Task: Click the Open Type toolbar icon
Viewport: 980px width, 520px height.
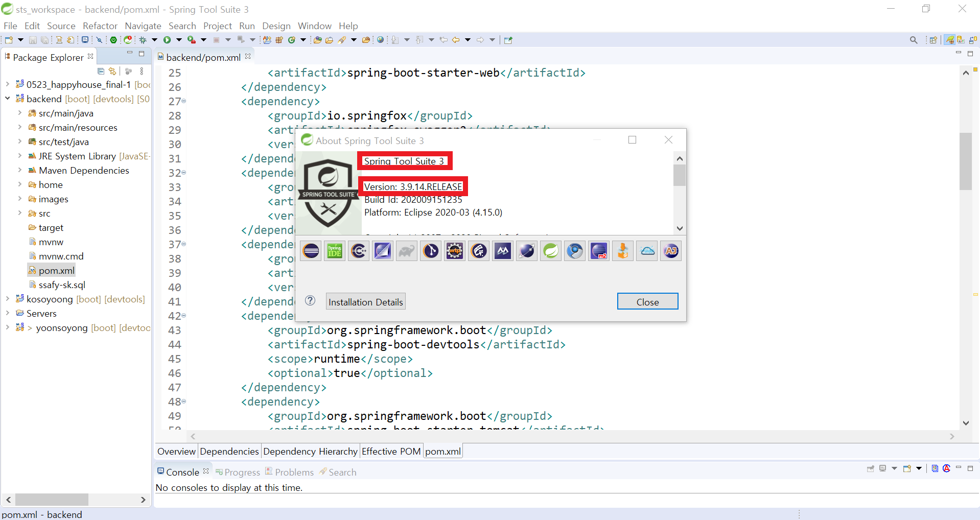Action: point(317,40)
